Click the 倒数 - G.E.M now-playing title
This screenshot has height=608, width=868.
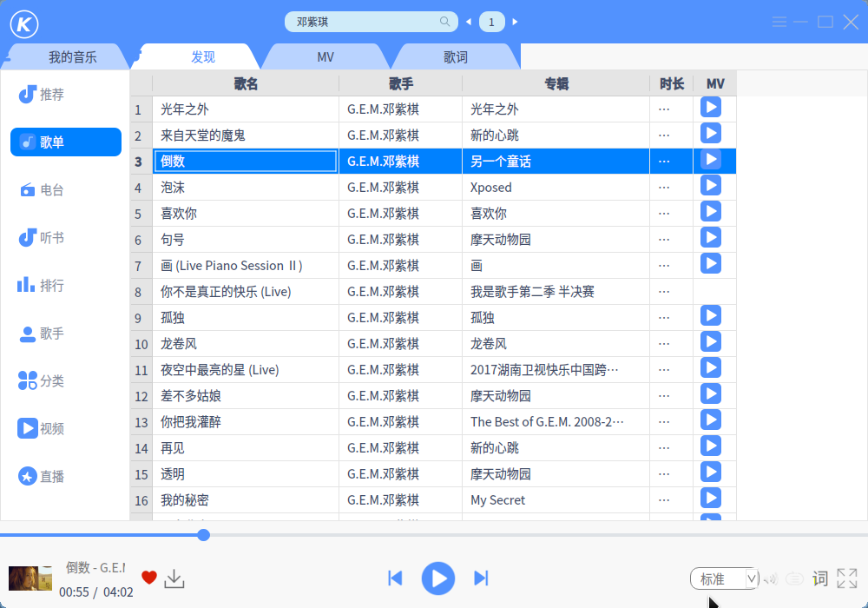point(95,567)
